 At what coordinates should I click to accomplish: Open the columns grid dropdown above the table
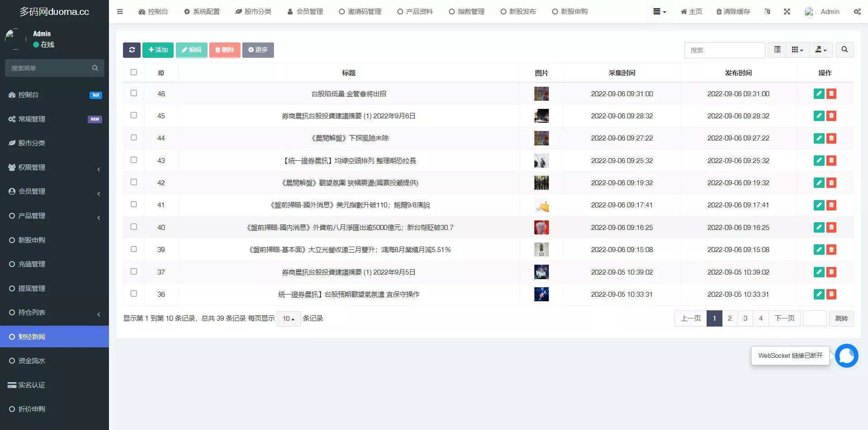pyautogui.click(x=797, y=50)
